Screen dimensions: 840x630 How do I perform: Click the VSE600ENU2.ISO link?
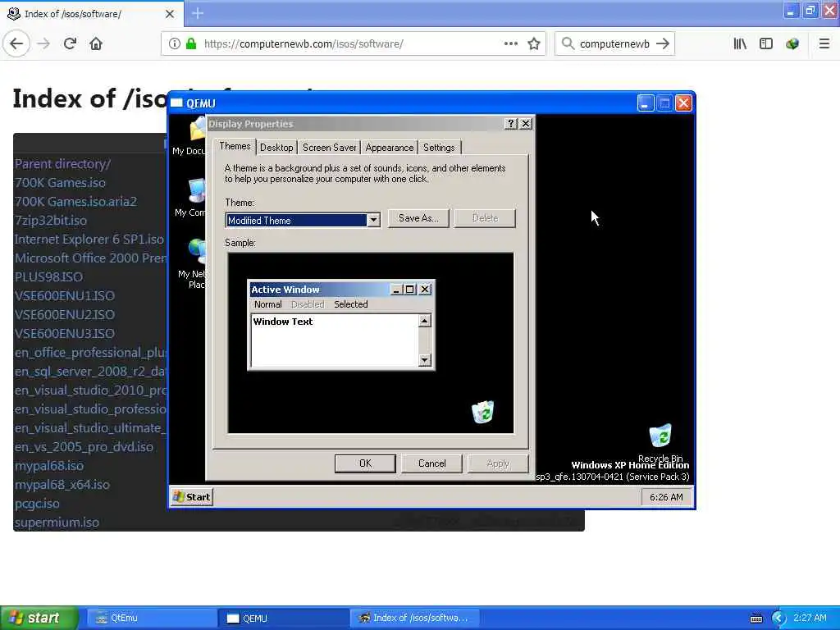pyautogui.click(x=64, y=314)
